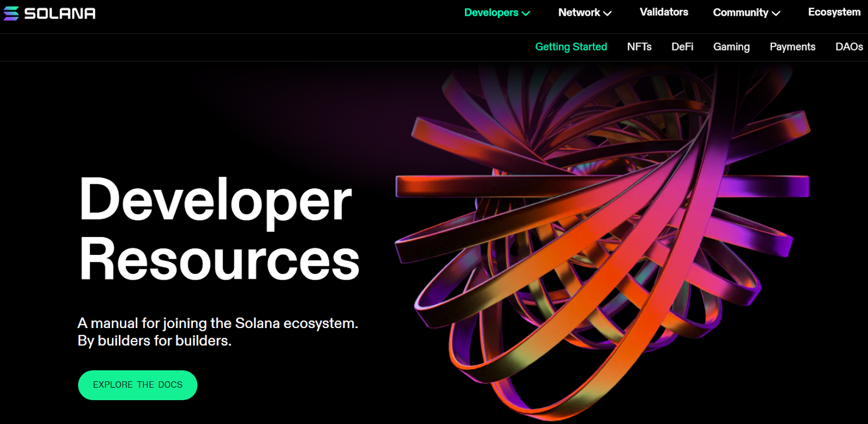Go to the Validators page
This screenshot has height=424, width=868.
point(664,12)
